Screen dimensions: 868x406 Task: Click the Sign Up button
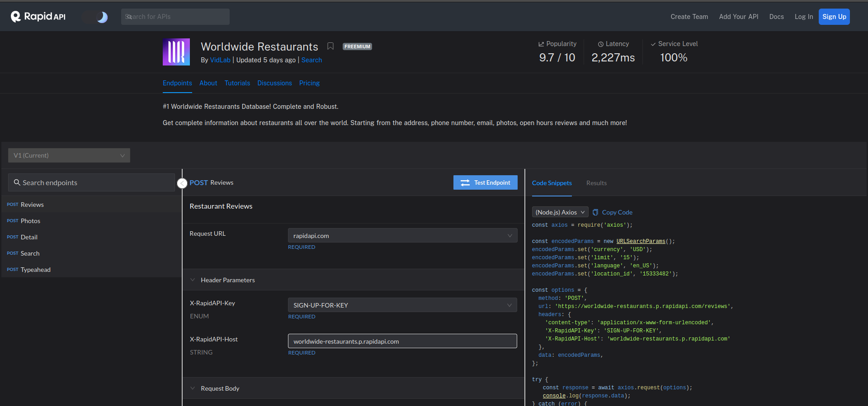pos(834,17)
